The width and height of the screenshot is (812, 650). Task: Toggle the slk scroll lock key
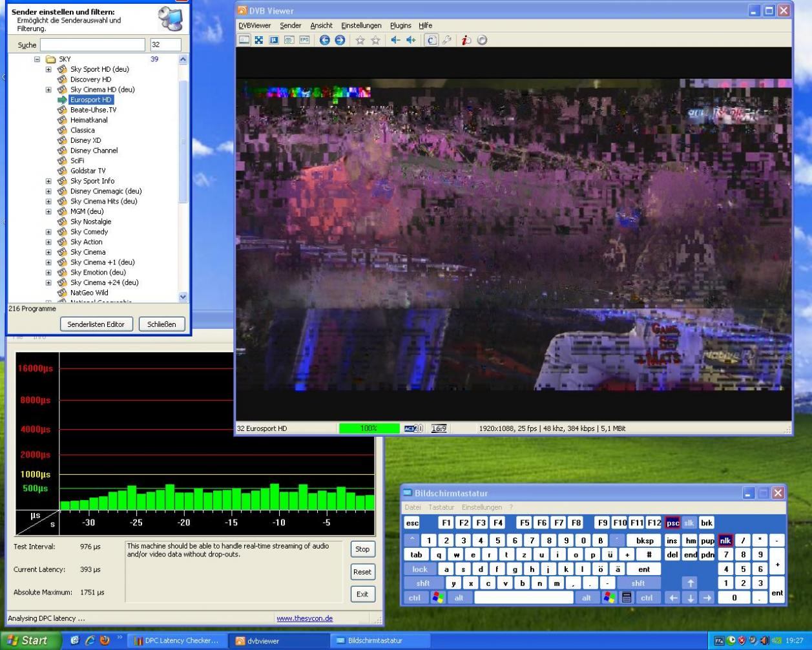689,523
